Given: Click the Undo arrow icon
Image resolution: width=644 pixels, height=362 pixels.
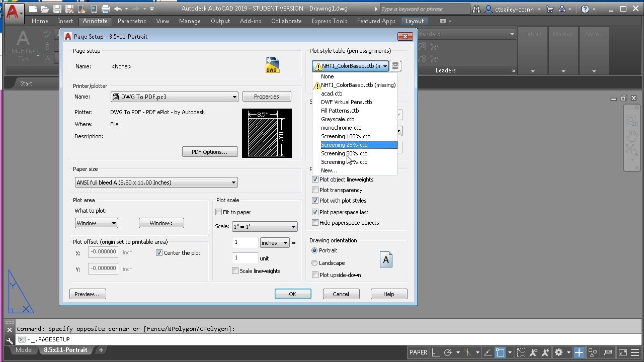Looking at the screenshot, I should pos(118,9).
